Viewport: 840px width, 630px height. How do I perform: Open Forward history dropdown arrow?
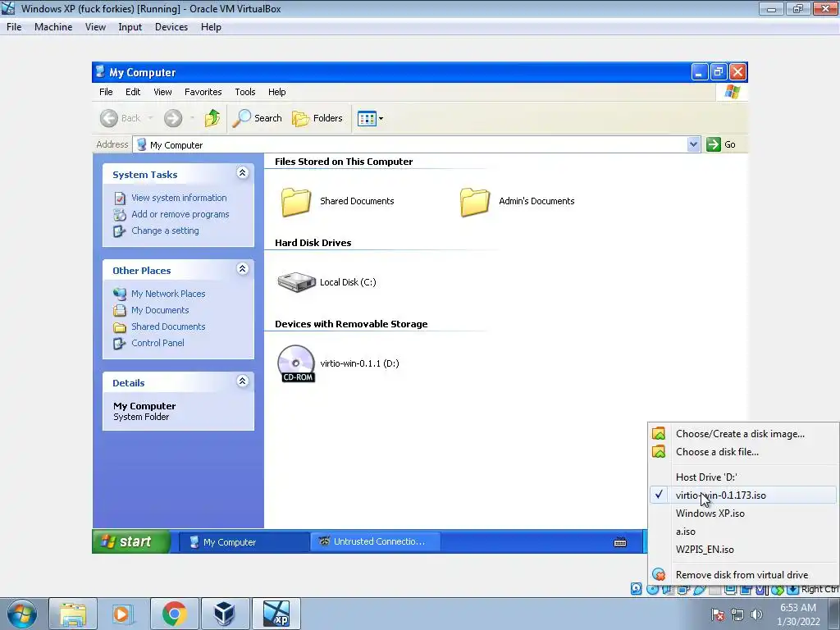click(x=192, y=118)
